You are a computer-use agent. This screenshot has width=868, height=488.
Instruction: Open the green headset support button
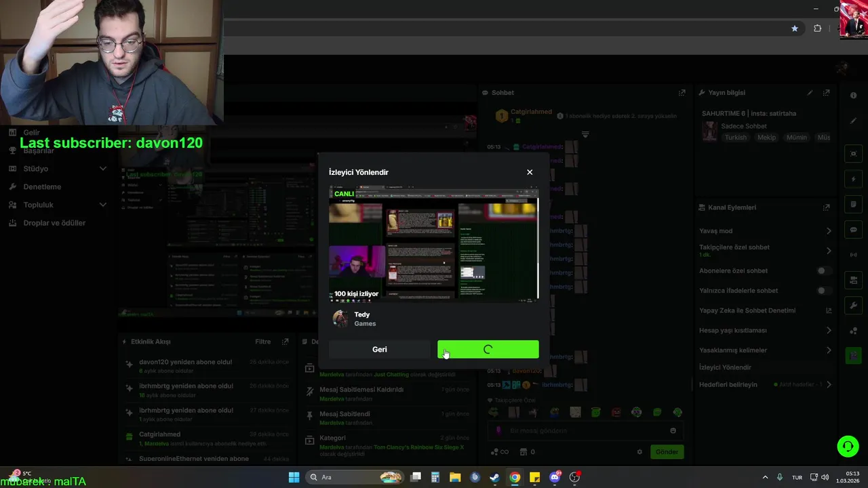tap(848, 446)
